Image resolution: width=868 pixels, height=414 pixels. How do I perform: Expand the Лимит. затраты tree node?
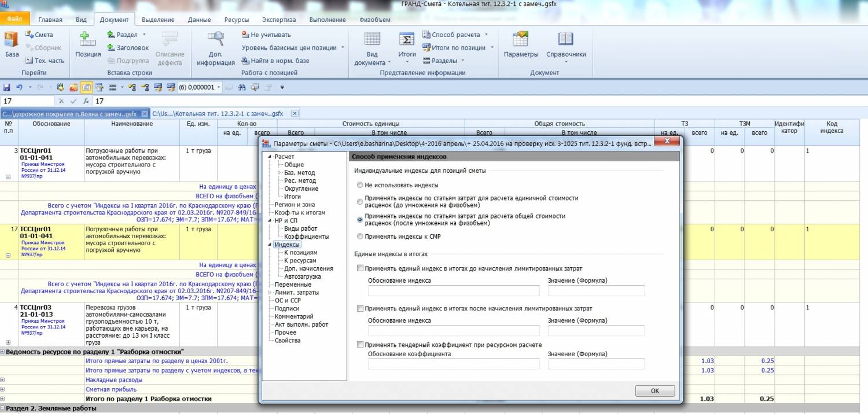coord(269,293)
